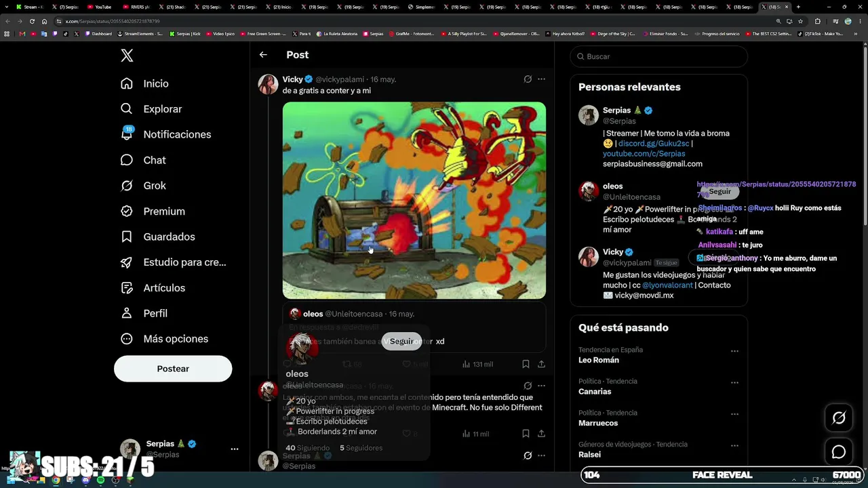Go to Inicio in the sidebar
The width and height of the screenshot is (868, 488).
point(144,83)
